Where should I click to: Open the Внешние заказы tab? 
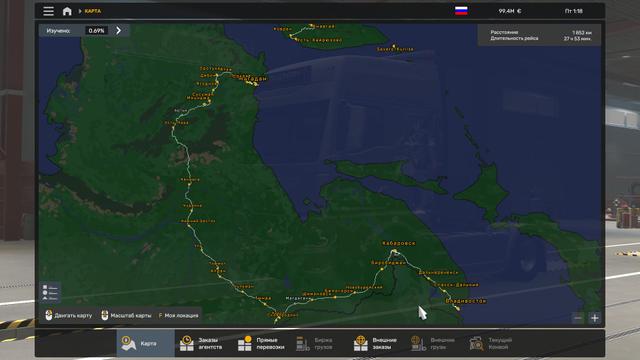pos(378,343)
